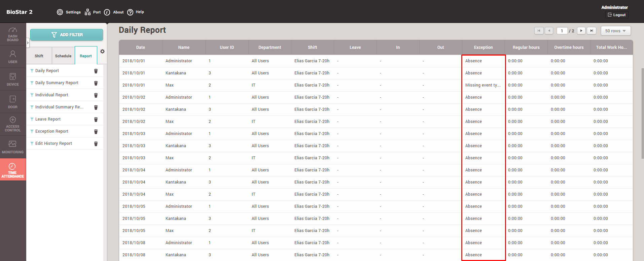The image size is (644, 261).
Task: Open the 50 rows dropdown
Action: (615, 31)
